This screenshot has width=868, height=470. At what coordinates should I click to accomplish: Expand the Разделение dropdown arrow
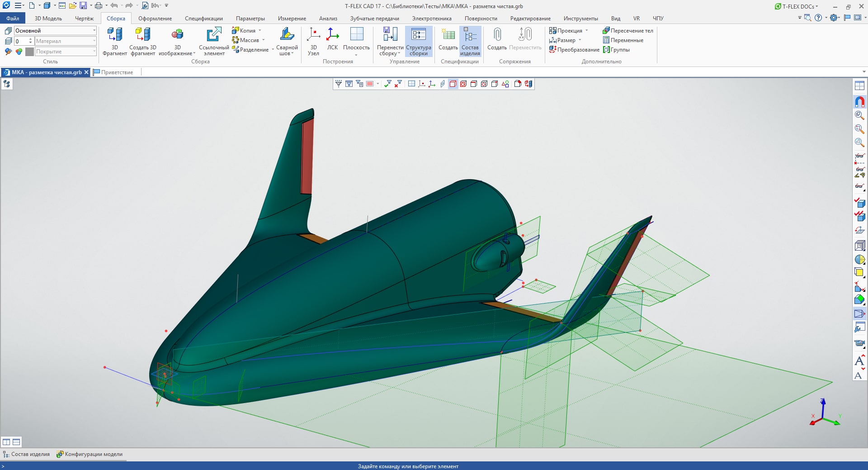(273, 50)
